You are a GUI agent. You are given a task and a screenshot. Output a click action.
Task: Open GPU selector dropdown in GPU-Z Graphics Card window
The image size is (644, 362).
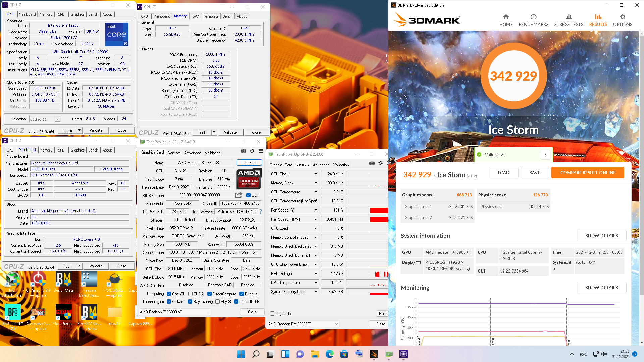coord(174,312)
